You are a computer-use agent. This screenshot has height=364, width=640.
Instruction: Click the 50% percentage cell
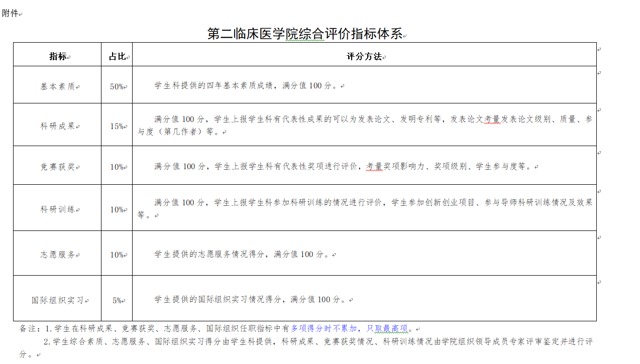(x=117, y=86)
